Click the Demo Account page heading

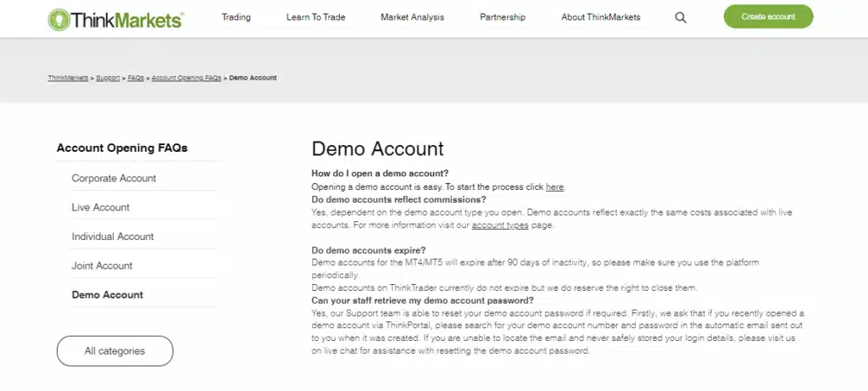point(377,148)
